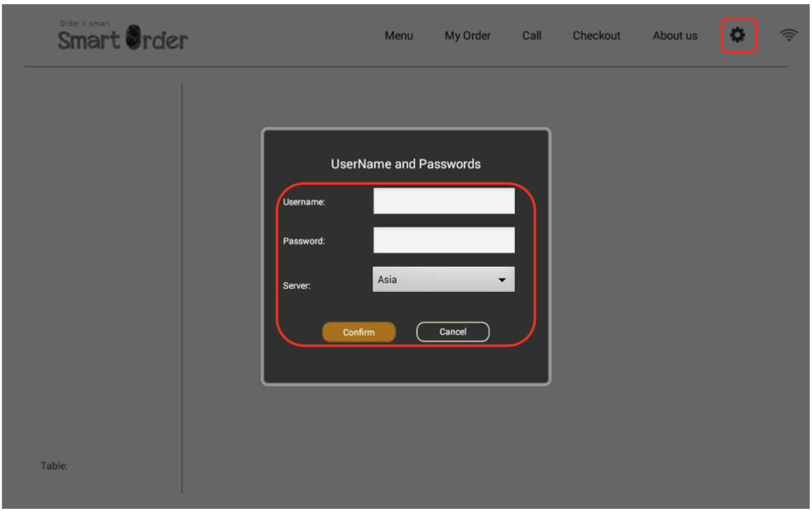Viewport: 812px width, 511px height.
Task: Tap the Wi-Fi signal icon
Action: click(788, 35)
